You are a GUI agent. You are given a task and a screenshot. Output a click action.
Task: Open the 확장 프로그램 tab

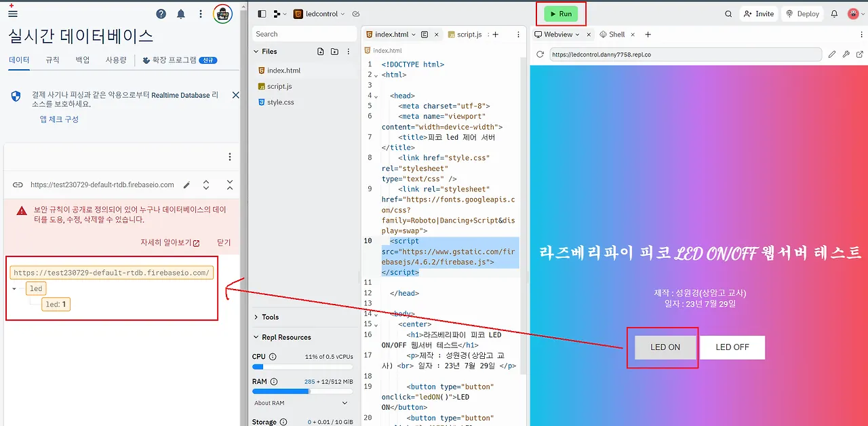(x=180, y=60)
